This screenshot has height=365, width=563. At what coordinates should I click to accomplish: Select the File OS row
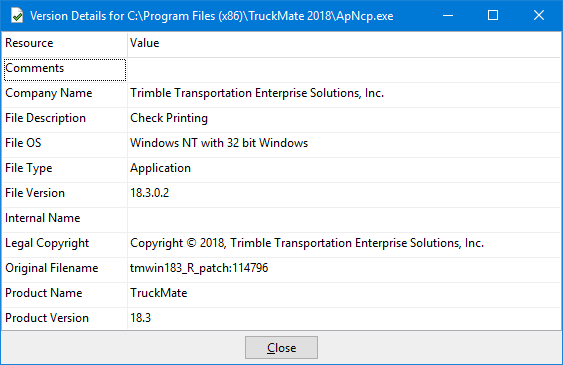[281, 143]
